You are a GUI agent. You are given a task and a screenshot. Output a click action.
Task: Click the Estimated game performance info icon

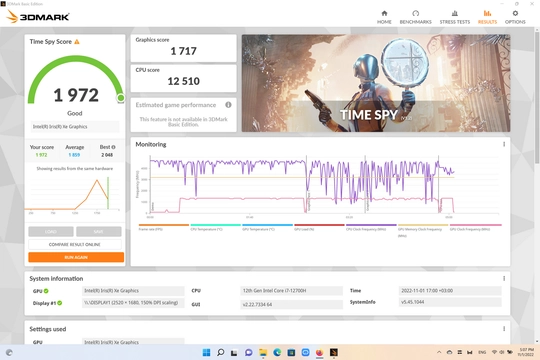pos(228,105)
